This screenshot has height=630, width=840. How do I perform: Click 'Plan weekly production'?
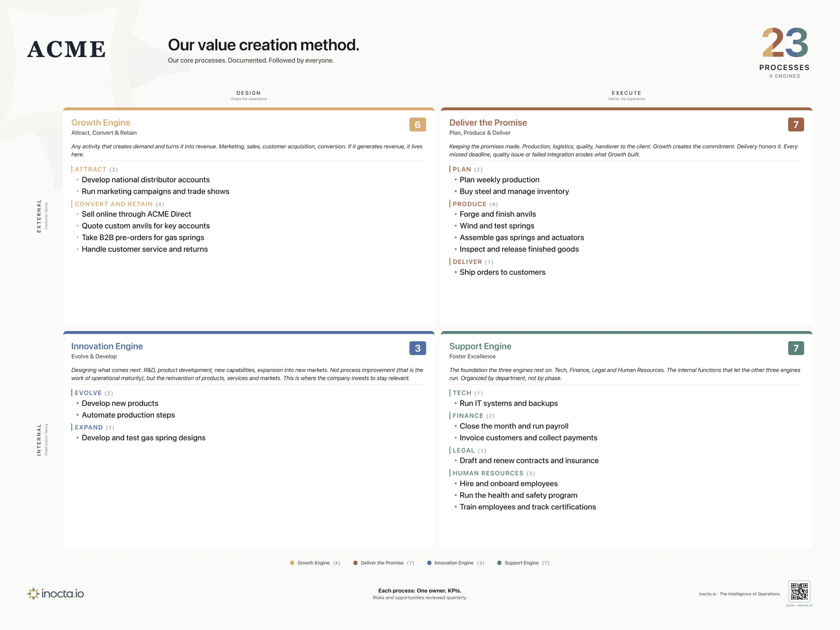coord(499,180)
